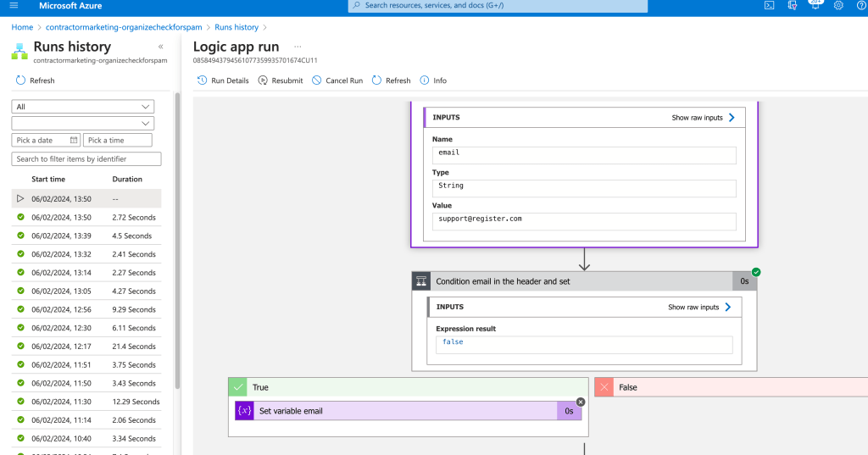Select the 06/02/2024, 11:30 run
The image size is (868, 455).
click(x=86, y=402)
